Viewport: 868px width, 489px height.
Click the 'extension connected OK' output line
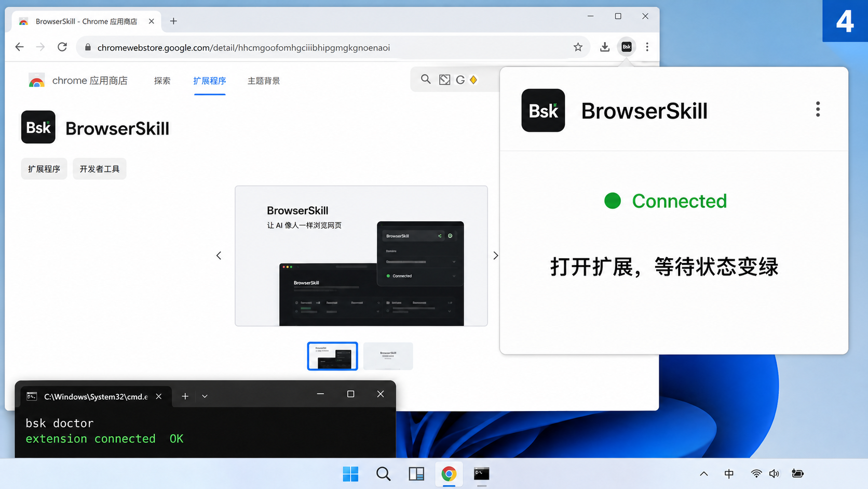point(104,439)
